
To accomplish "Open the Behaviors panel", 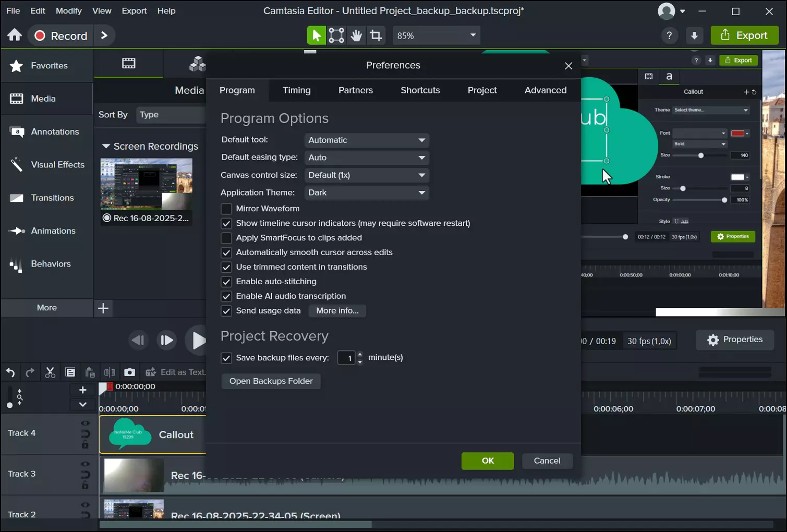I will coord(47,264).
